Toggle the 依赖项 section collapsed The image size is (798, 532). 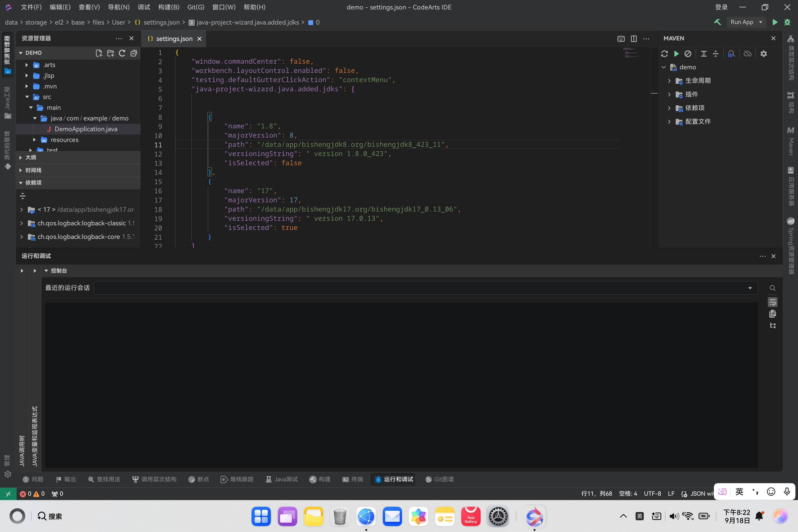33,183
